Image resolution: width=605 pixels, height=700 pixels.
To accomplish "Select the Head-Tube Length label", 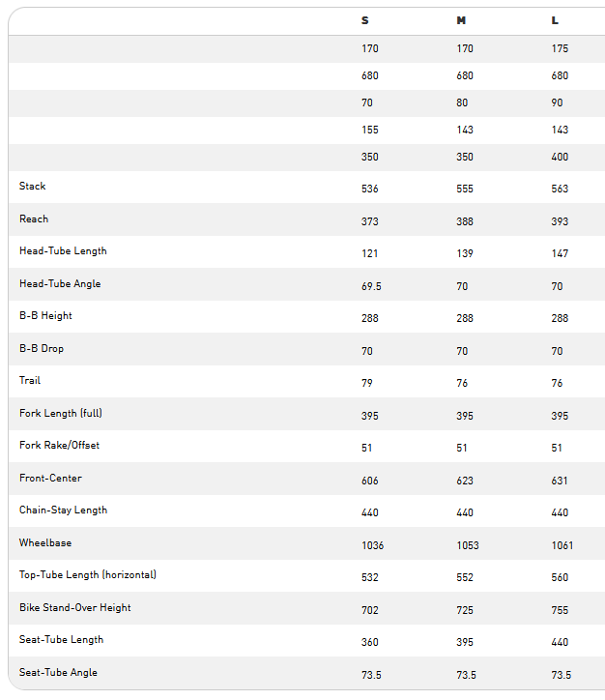I will pos(63,251).
